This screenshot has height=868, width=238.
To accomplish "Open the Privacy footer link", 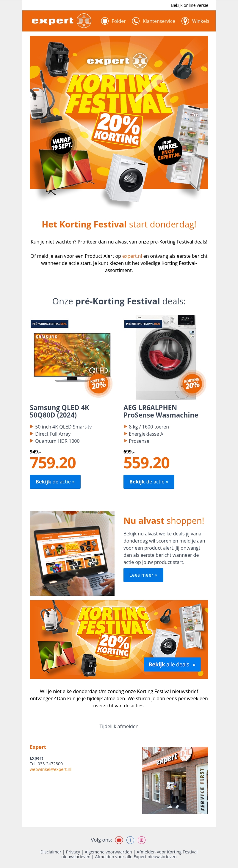I will click(x=73, y=851).
